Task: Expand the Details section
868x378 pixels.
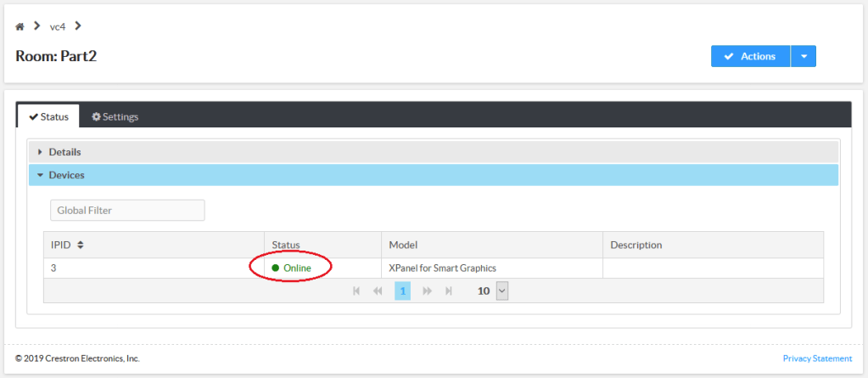Action: [64, 152]
